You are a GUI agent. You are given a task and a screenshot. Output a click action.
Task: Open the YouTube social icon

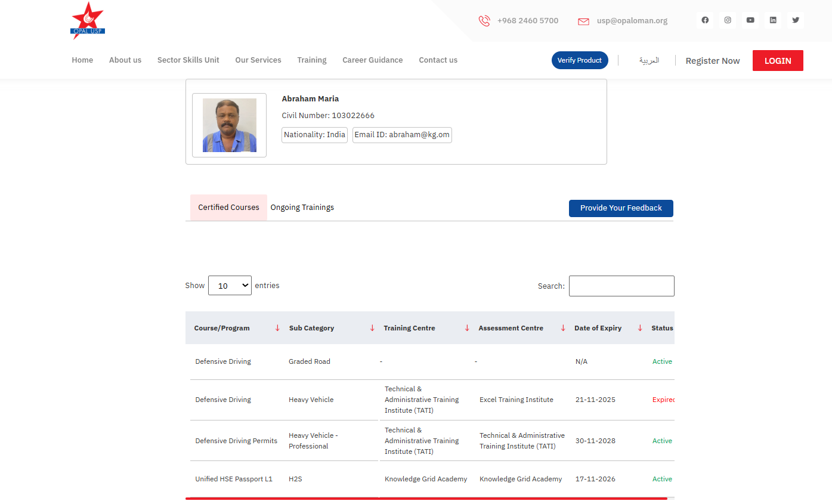coord(750,20)
